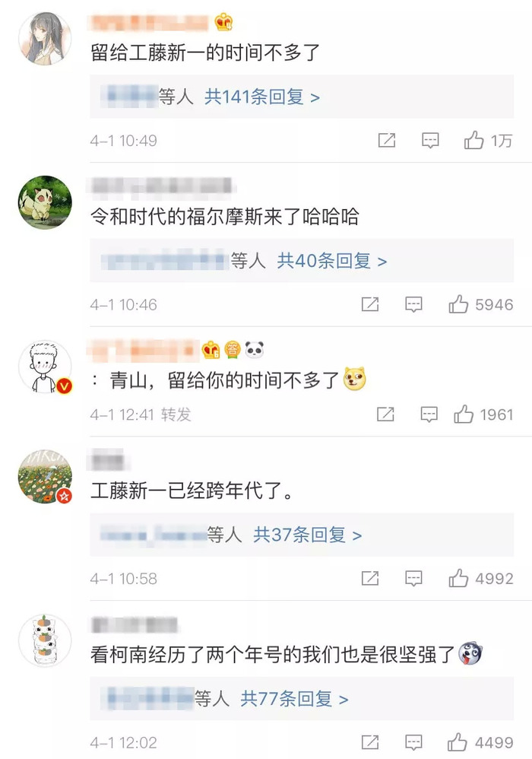Image resolution: width=532 pixels, height=759 pixels.
Task: Expand 共40条回复 replies
Action: (332, 262)
